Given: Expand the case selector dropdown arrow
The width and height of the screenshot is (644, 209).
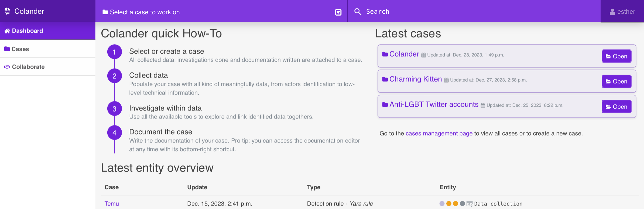Looking at the screenshot, I should pyautogui.click(x=338, y=12).
